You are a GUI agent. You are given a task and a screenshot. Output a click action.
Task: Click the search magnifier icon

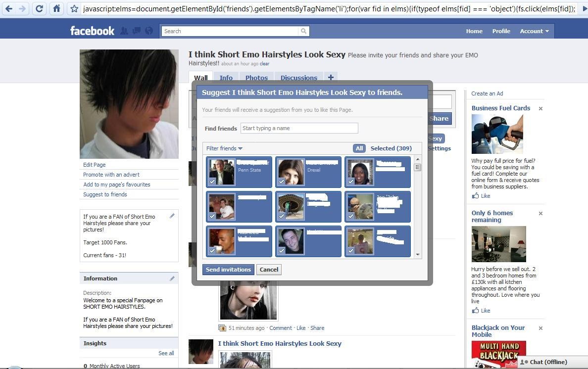tap(303, 31)
